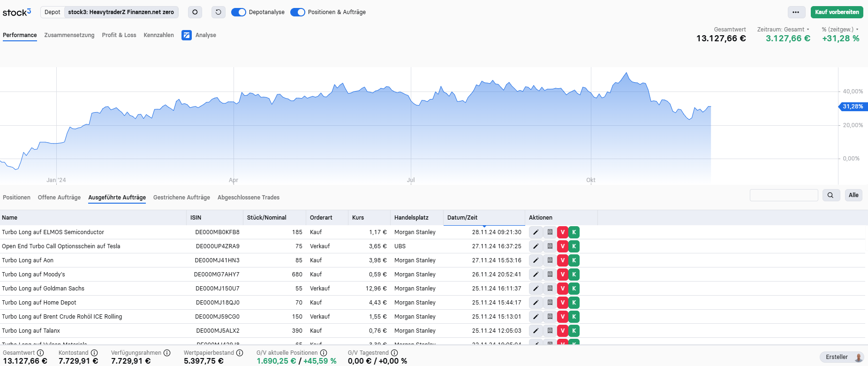This screenshot has height=366, width=868.
Task: Sort by the Name column header
Action: 93,218
